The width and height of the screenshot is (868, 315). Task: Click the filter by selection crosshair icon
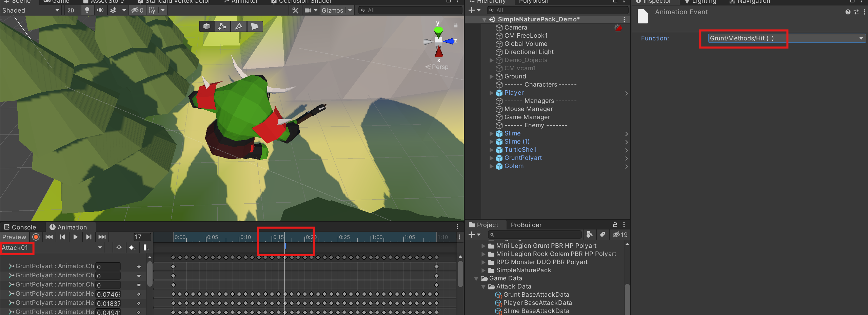pos(119,247)
